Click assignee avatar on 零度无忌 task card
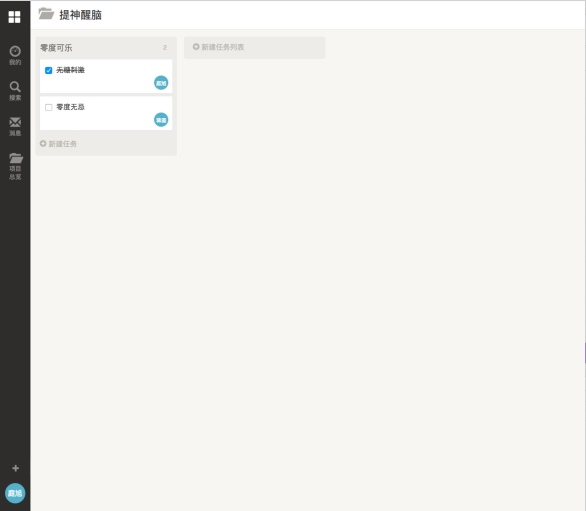586x511 pixels. click(161, 120)
